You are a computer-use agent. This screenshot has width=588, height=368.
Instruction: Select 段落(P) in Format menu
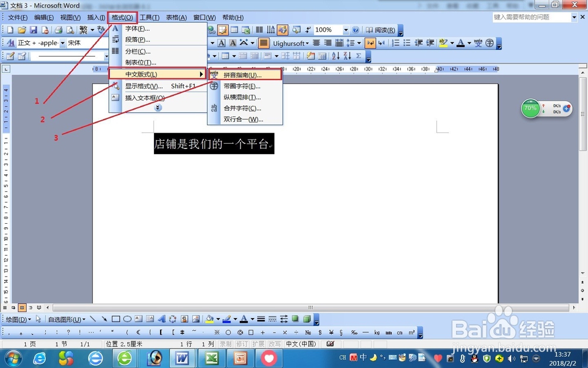(x=158, y=39)
